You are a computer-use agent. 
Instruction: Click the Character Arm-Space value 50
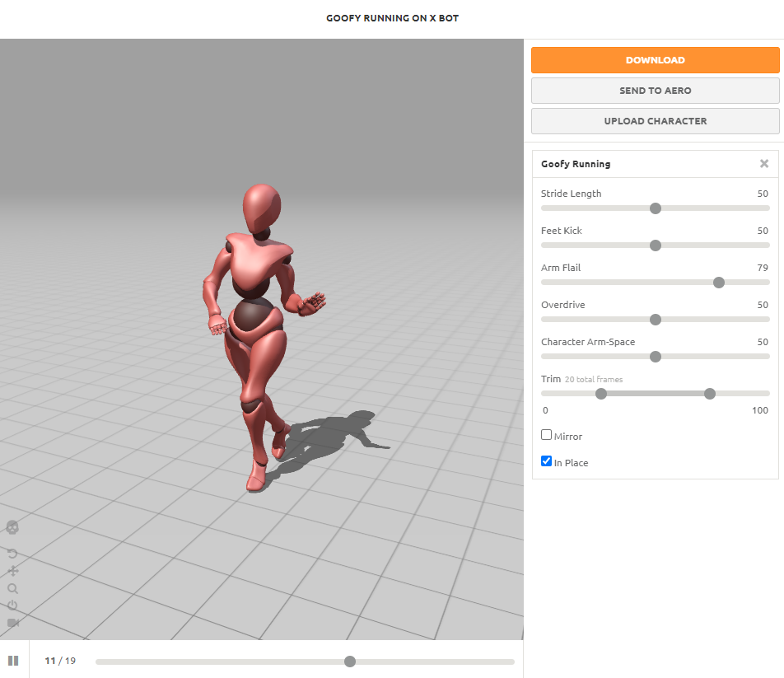[x=763, y=342]
